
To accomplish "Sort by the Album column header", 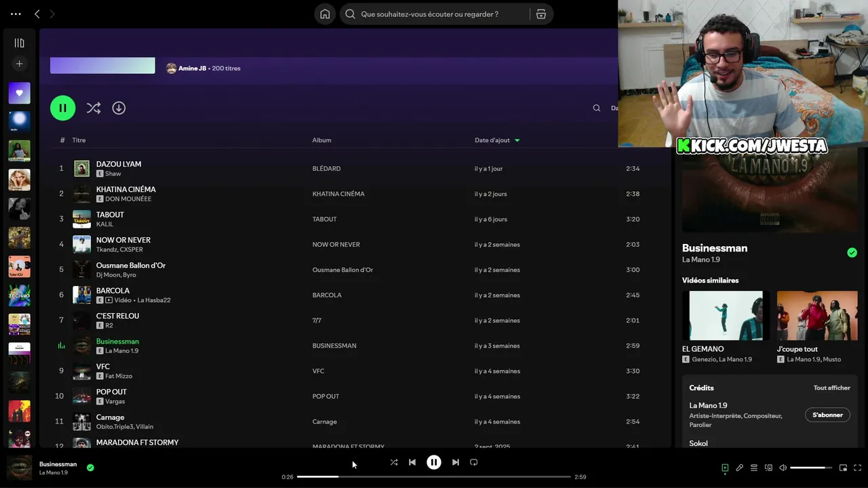I will pyautogui.click(x=321, y=140).
